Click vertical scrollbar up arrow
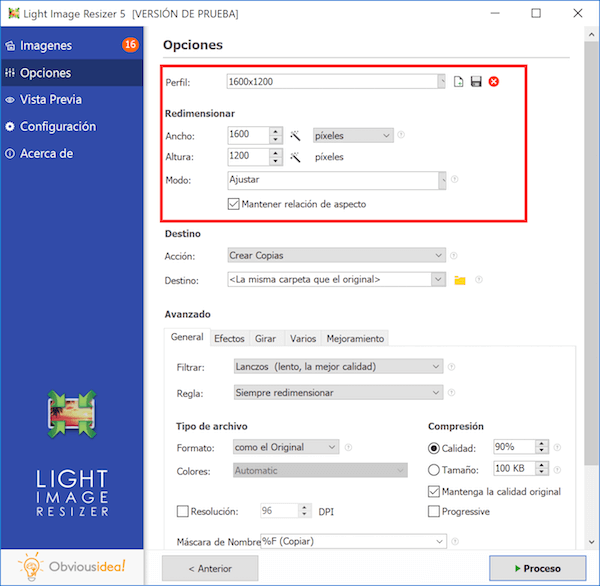The image size is (600, 586). click(x=591, y=34)
